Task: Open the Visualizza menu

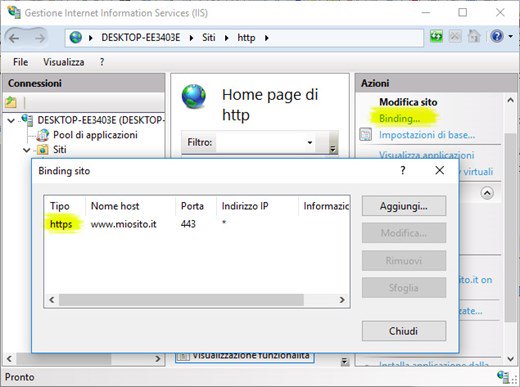Action: pos(64,62)
